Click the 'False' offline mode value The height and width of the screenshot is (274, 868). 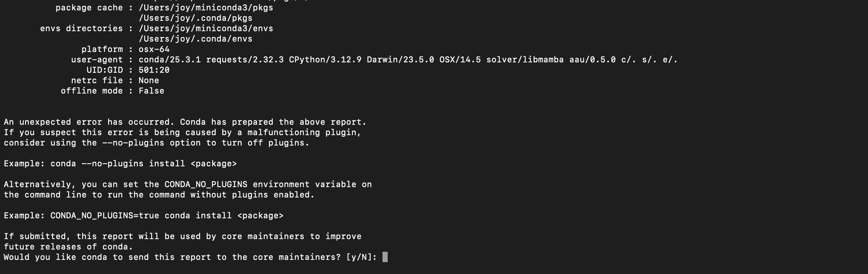[x=151, y=91]
